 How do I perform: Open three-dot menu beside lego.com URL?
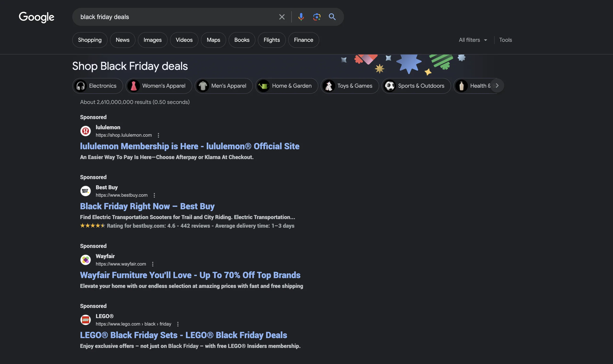[x=178, y=324]
